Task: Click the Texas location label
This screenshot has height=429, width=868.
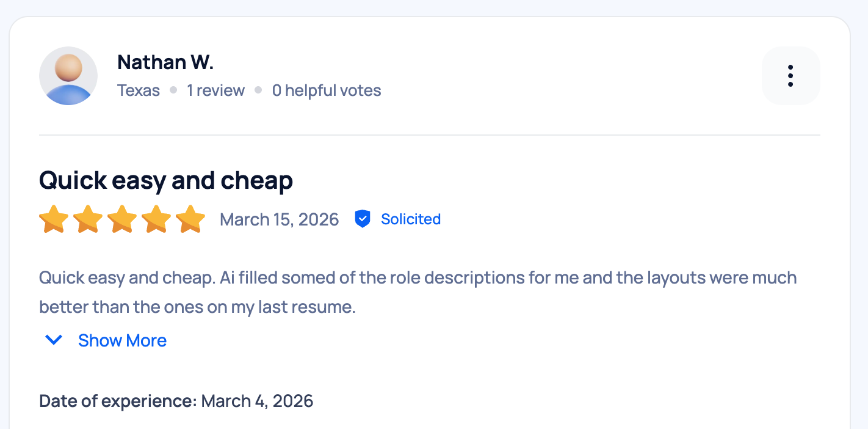Action: point(138,90)
